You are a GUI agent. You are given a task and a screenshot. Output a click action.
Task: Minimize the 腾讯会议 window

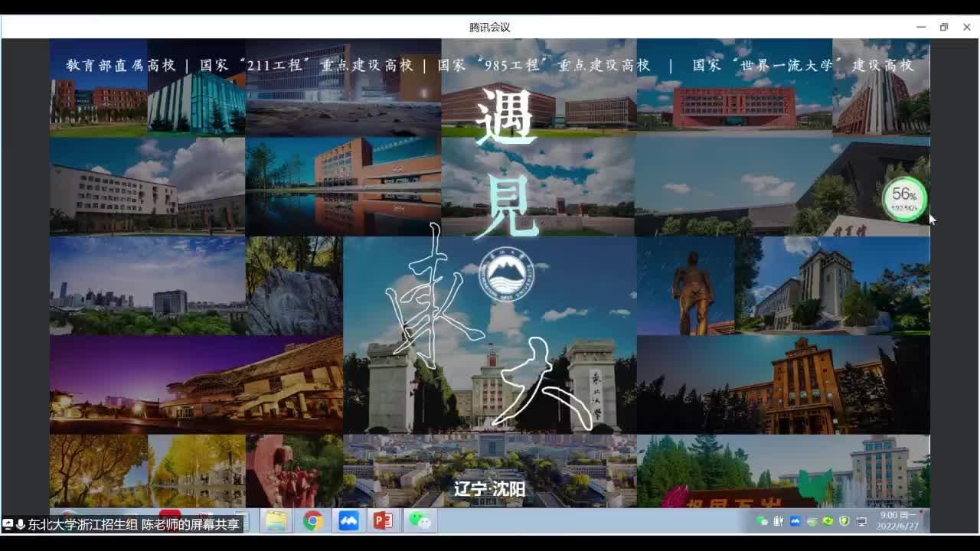click(x=920, y=27)
